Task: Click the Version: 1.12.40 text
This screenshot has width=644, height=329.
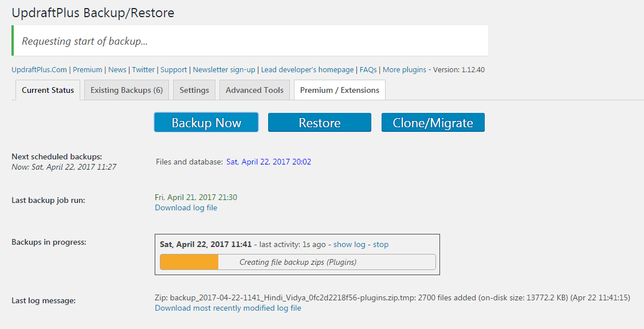Action: click(x=459, y=70)
